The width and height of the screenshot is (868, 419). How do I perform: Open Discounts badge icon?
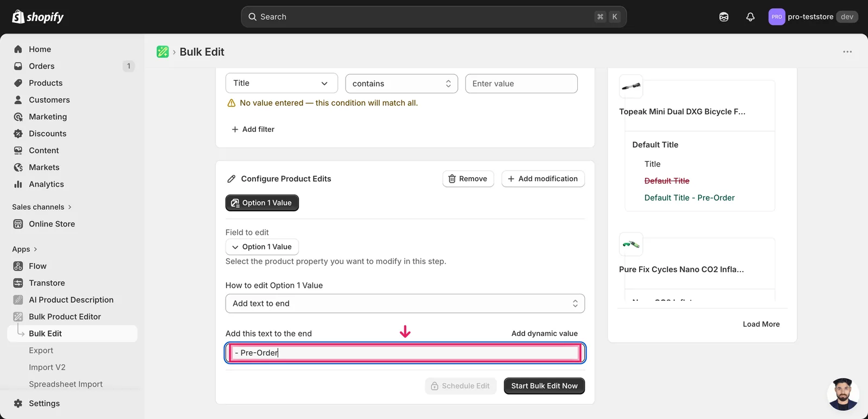pos(18,133)
